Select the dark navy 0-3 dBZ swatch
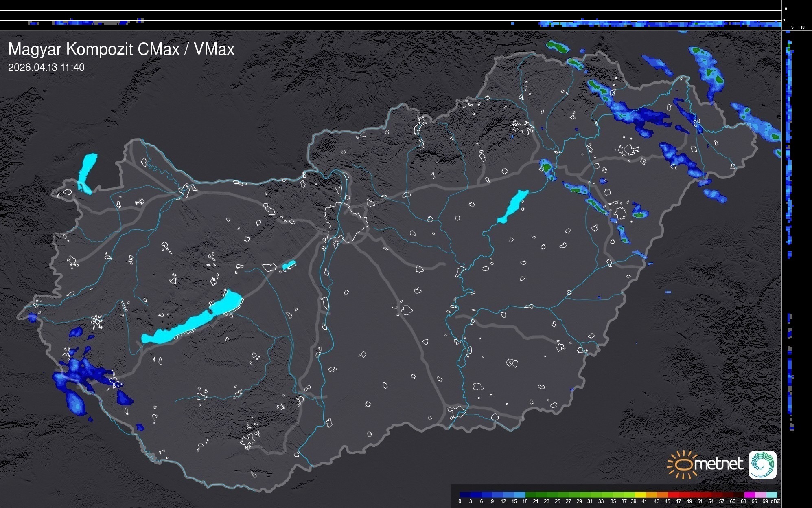 pyautogui.click(x=465, y=495)
